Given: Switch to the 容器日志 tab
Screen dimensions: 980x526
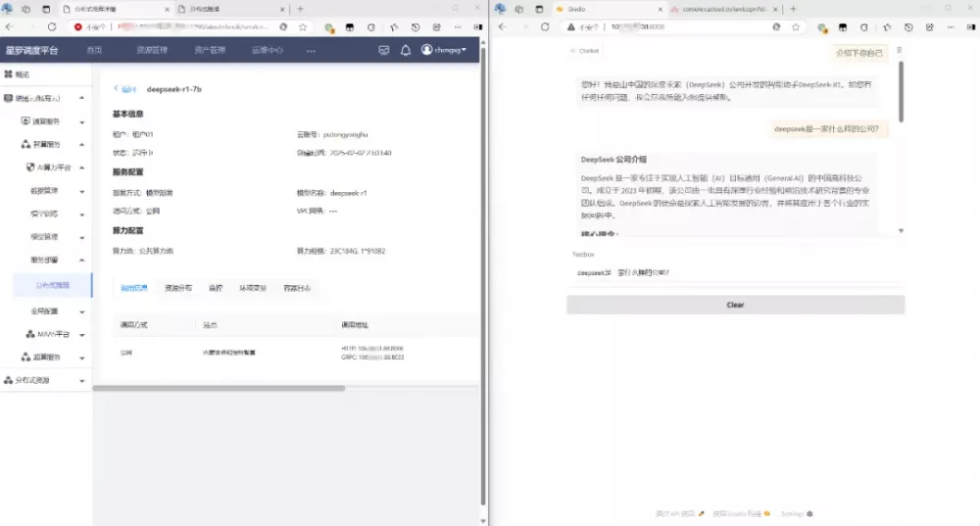Looking at the screenshot, I should (297, 288).
